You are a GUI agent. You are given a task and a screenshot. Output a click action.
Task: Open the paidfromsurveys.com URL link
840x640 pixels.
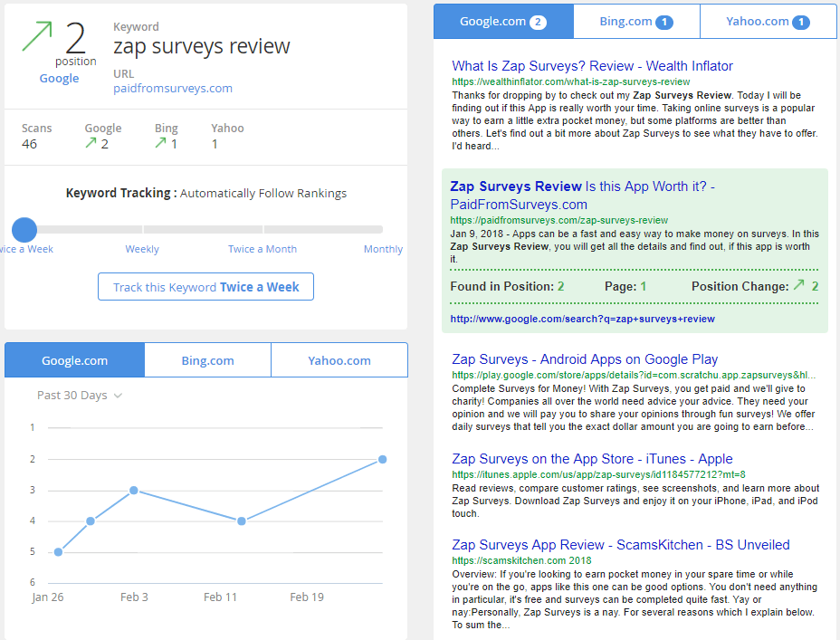point(173,89)
